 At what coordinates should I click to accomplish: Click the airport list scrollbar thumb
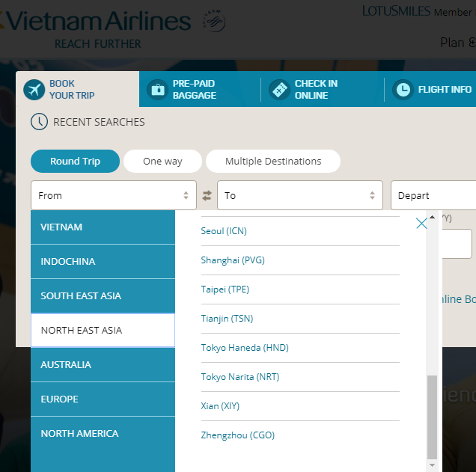[x=432, y=416]
